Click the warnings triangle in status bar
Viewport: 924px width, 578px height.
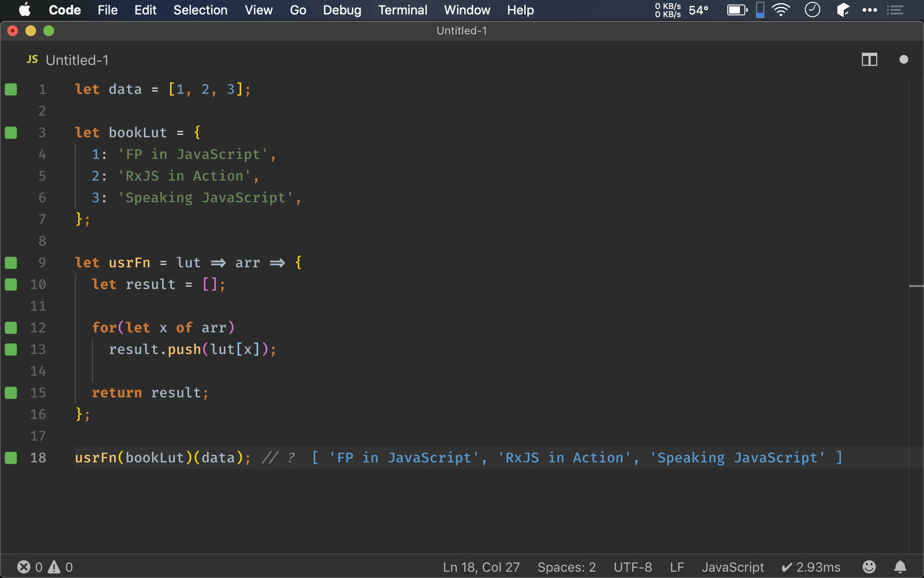[54, 567]
